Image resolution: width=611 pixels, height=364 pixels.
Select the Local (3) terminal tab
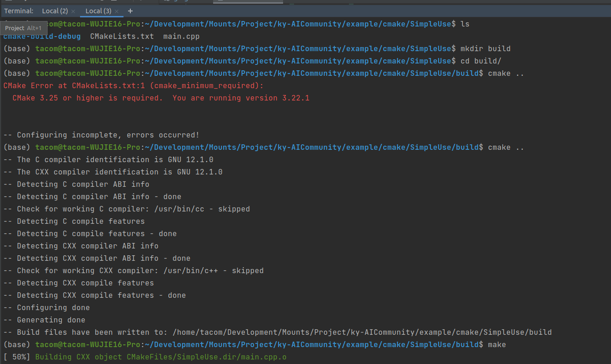(x=98, y=11)
